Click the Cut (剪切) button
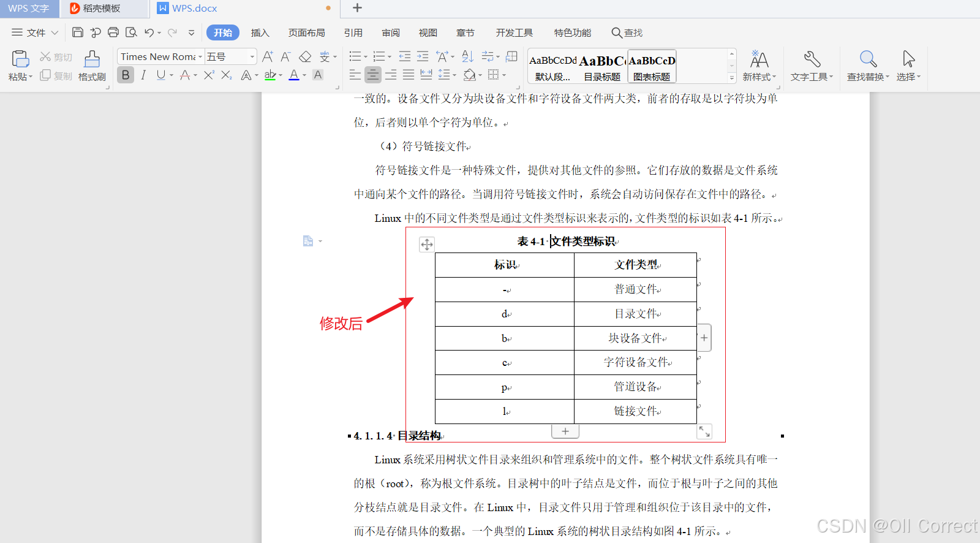 56,57
